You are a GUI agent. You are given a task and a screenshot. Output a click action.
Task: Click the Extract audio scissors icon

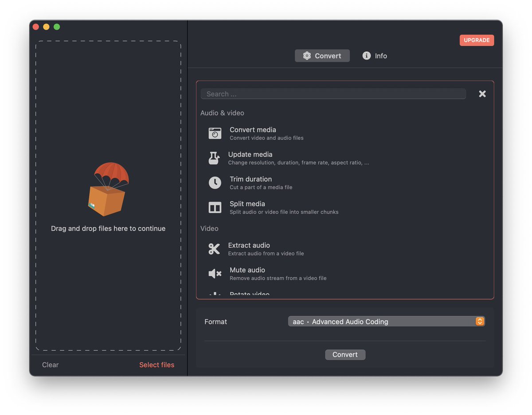(214, 249)
